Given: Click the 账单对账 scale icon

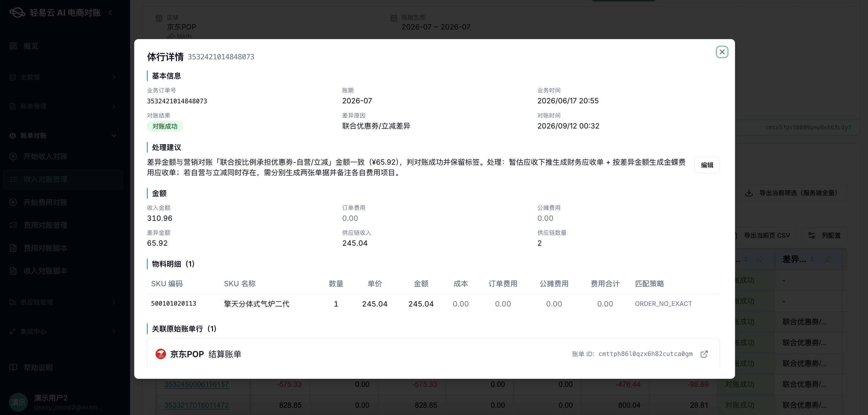Looking at the screenshot, I should 13,136.
